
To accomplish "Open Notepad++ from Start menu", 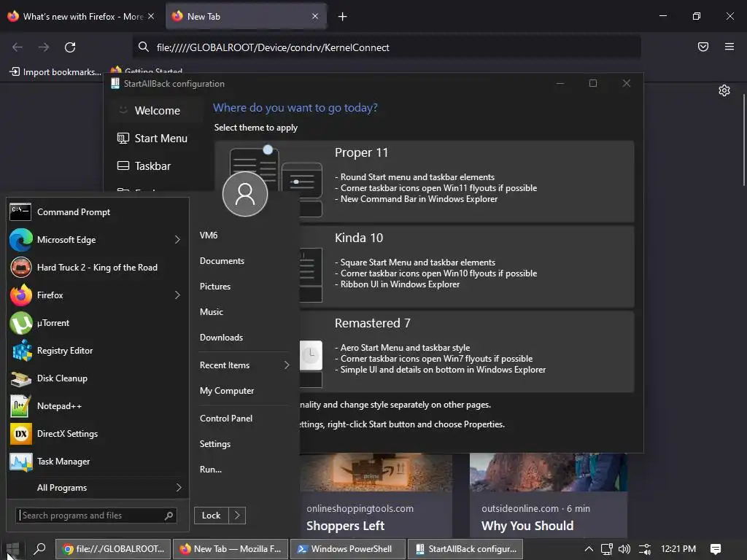I will [x=98, y=405].
